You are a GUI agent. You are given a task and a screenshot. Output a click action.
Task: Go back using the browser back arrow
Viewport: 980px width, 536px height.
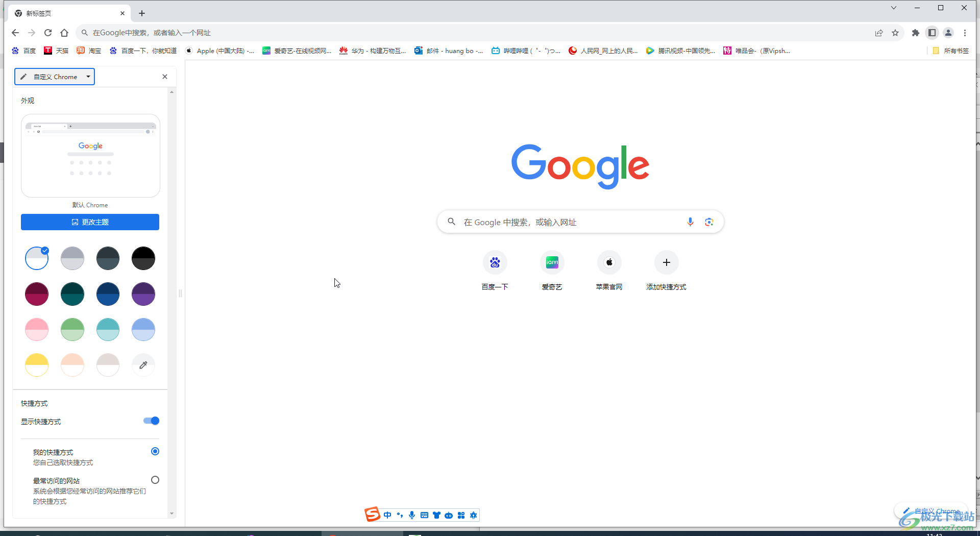coord(15,33)
